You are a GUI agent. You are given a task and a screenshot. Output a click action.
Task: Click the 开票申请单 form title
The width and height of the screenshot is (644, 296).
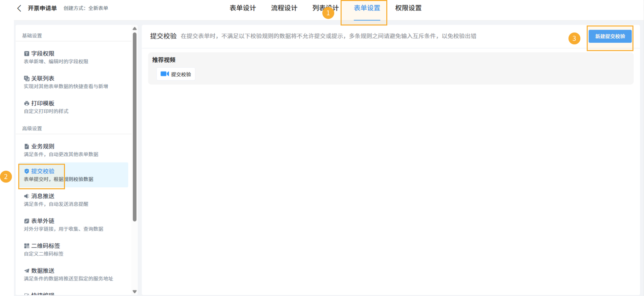tap(42, 8)
